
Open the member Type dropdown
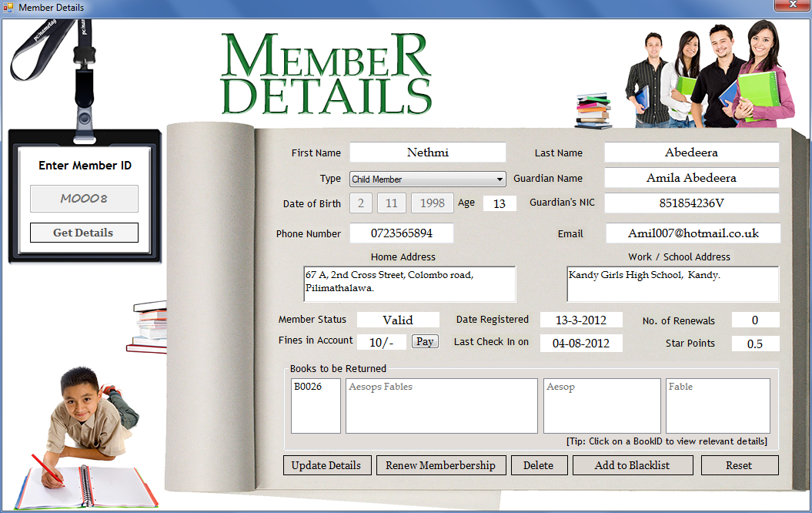tap(427, 179)
